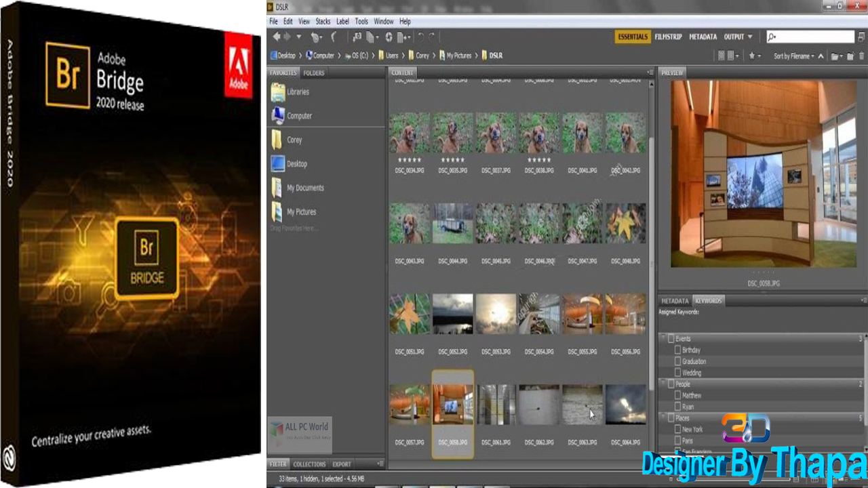The height and width of the screenshot is (488, 868).
Task: Switch to Essentials workspace
Action: point(633,37)
